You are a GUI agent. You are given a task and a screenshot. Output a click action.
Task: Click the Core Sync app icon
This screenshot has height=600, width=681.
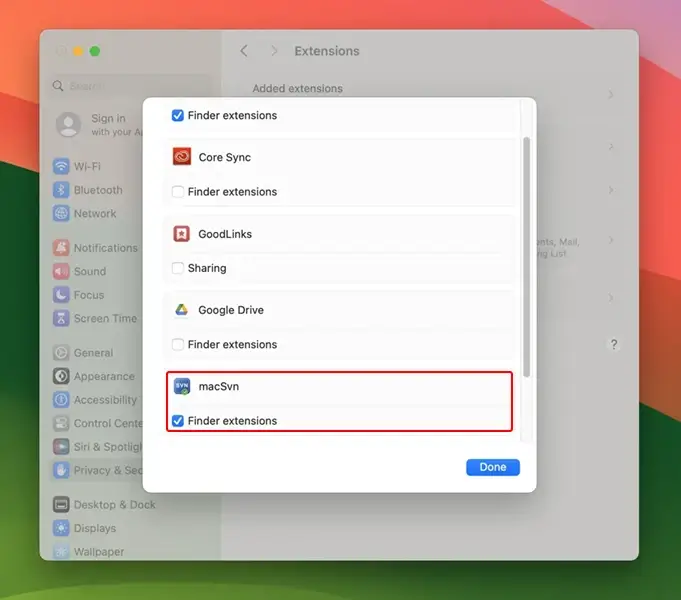tap(182, 157)
